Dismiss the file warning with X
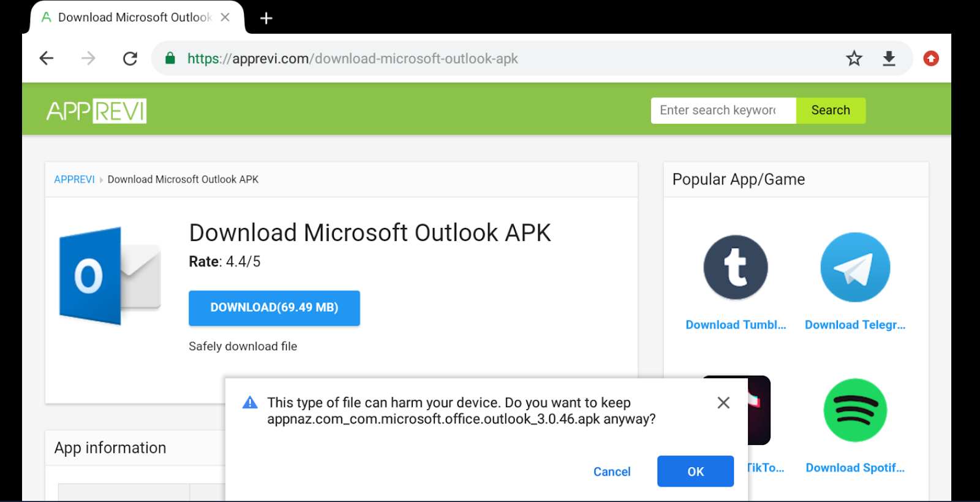 (x=723, y=403)
